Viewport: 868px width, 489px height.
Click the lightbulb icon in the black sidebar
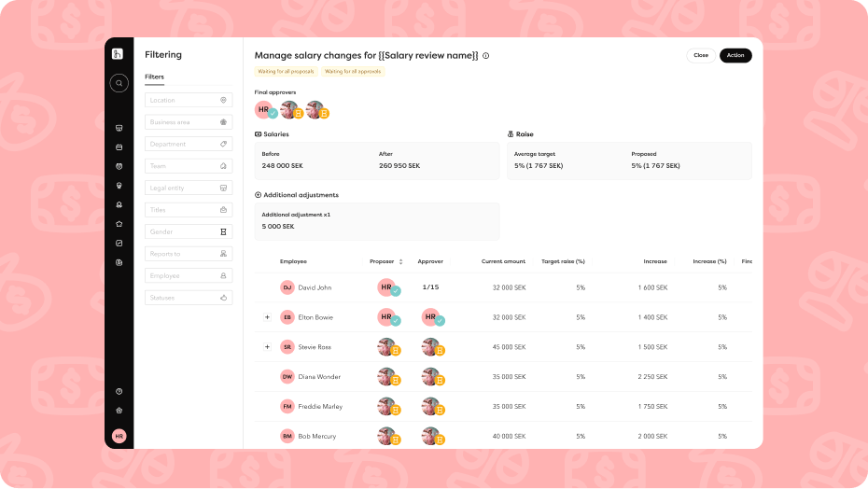coord(119,186)
